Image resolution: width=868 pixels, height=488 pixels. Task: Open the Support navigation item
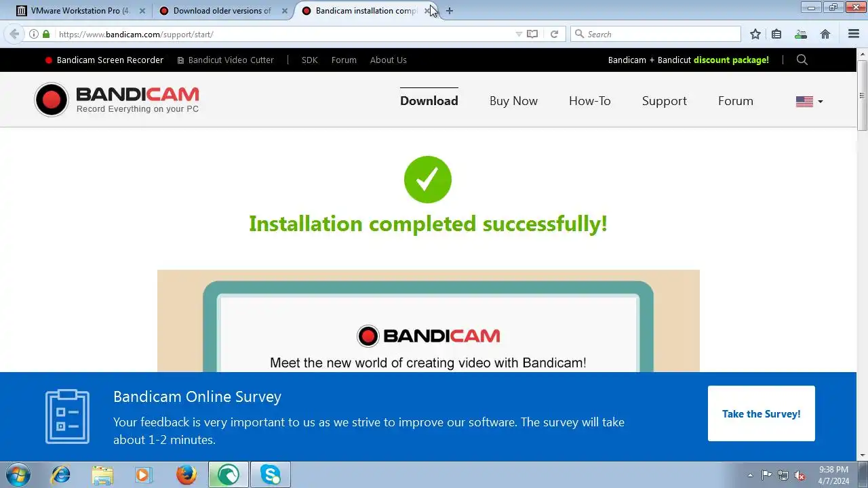click(665, 101)
